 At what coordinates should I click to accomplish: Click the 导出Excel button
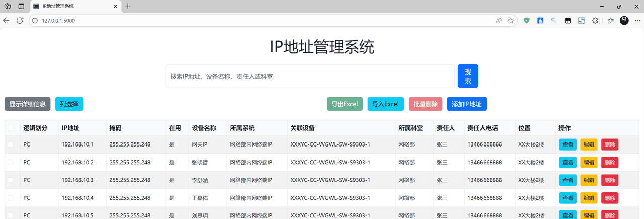345,104
